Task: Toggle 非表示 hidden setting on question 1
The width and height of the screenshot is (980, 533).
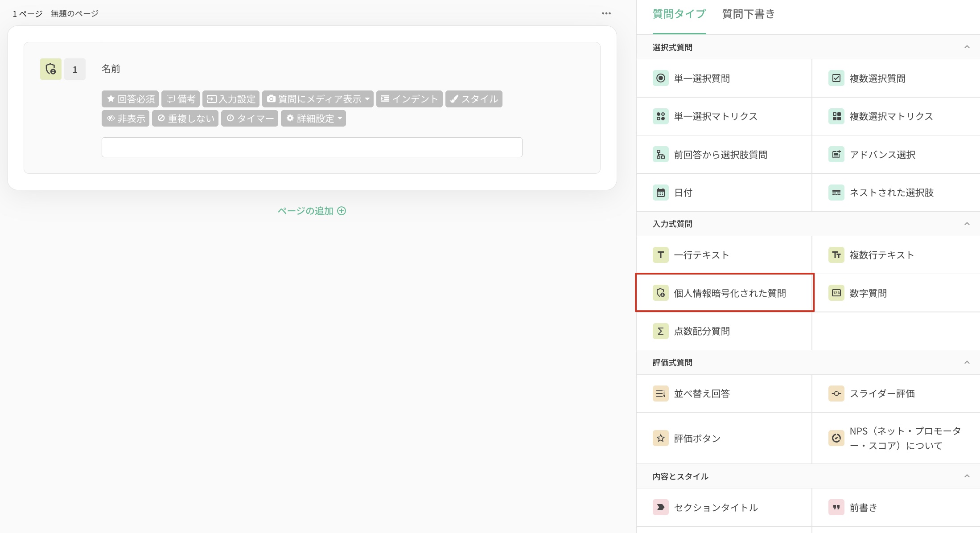Action: (125, 119)
